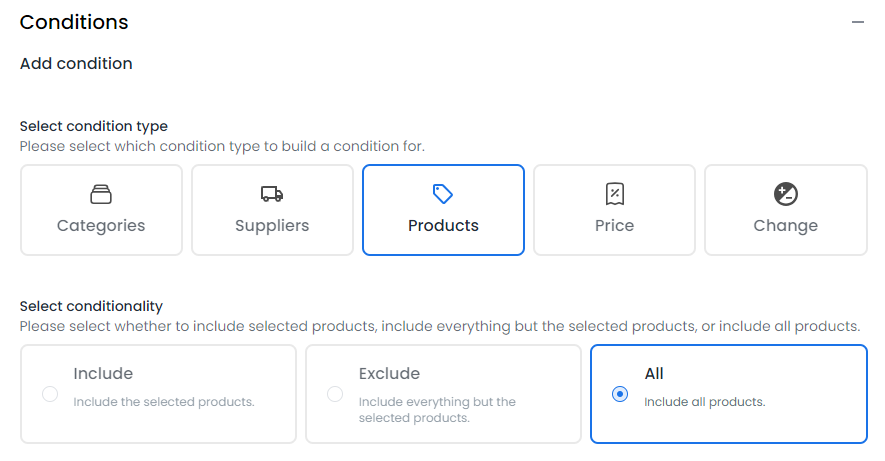Click the Products tag icon
Screen dimensions: 885x461
tap(443, 194)
